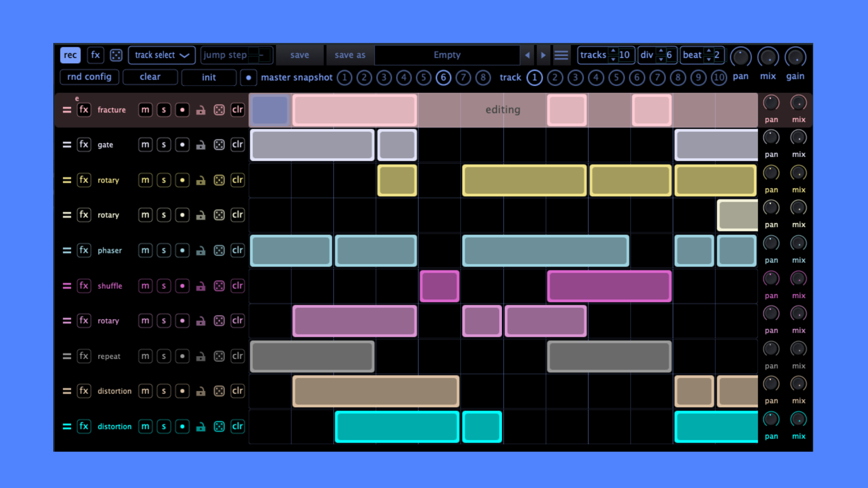Click the dice randomize icon in top toolbar
Viewport: 868px width, 488px height.
[116, 55]
